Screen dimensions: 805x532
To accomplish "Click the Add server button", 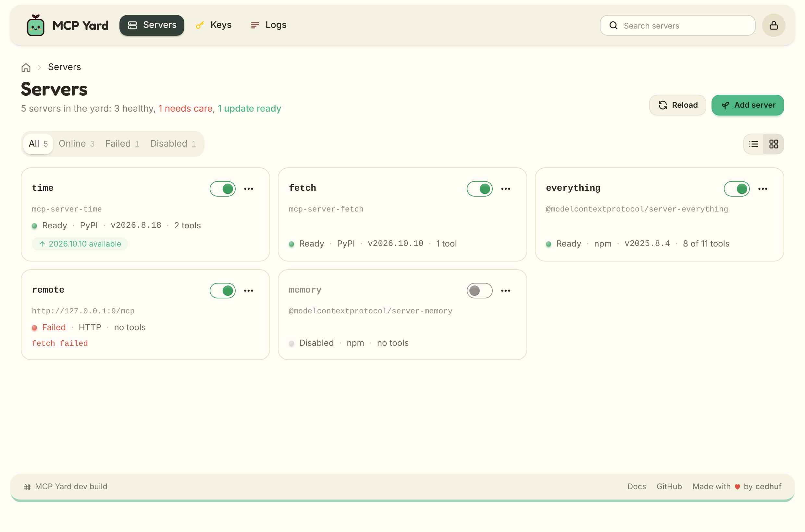I will pos(748,105).
